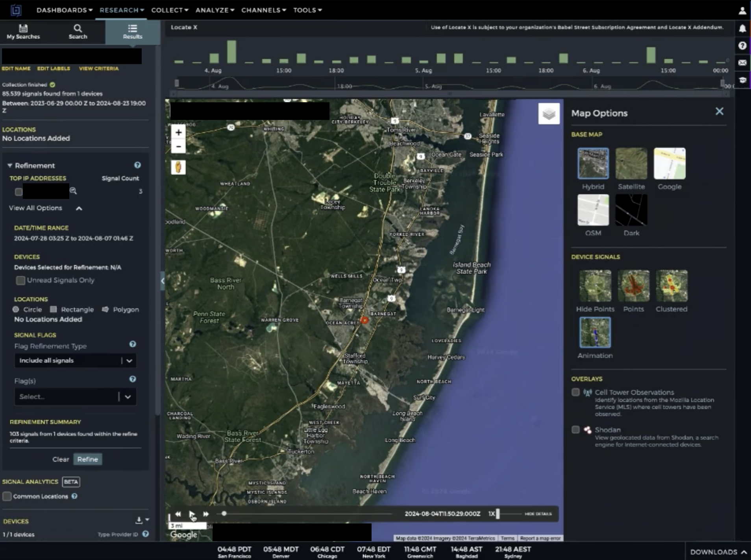Close the Map Options panel
This screenshot has height=560, width=751.
coord(719,112)
